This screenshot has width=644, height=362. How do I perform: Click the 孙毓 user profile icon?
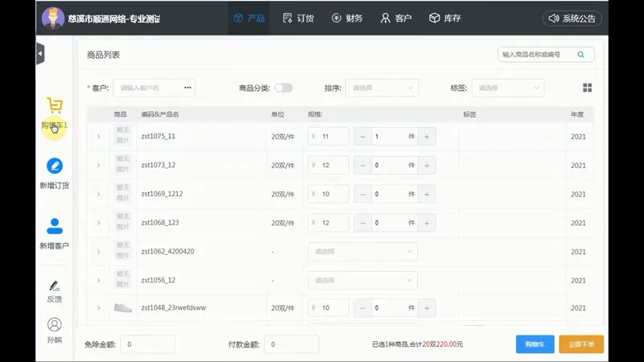pyautogui.click(x=54, y=325)
